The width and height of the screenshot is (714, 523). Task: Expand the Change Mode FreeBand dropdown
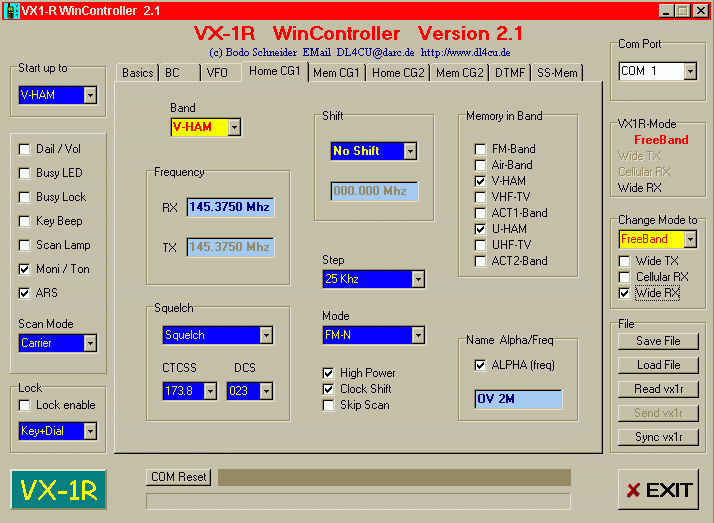pos(690,239)
